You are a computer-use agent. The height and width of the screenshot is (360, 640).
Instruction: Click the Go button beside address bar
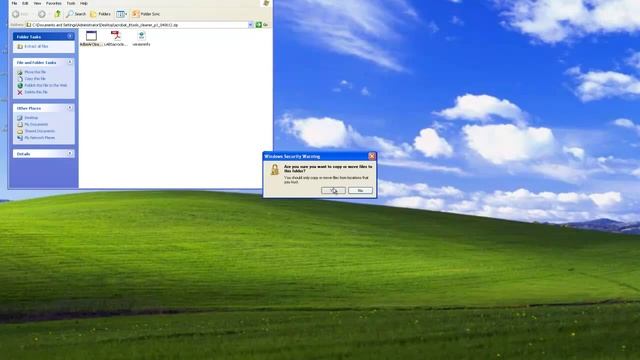262,25
